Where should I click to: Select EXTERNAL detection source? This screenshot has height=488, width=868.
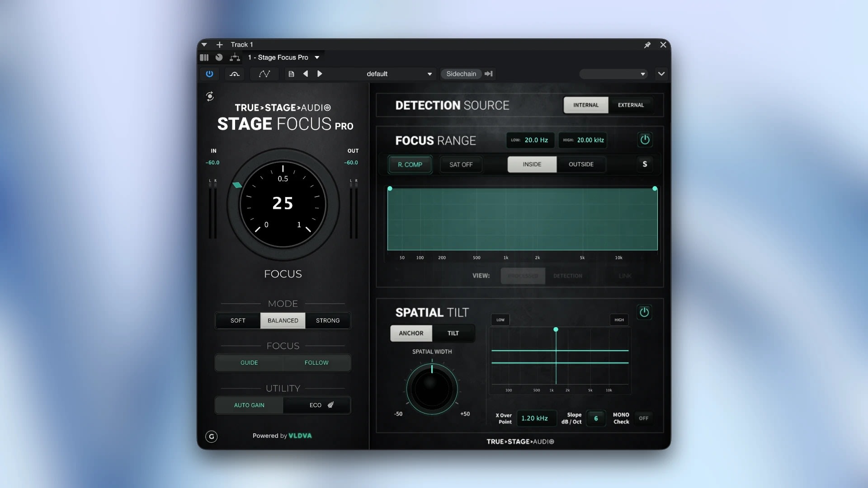click(x=631, y=105)
